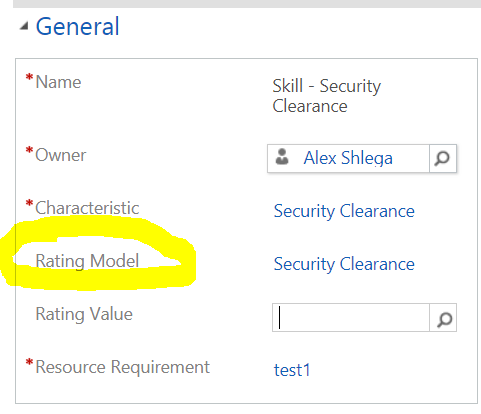Image resolution: width=481 pixels, height=414 pixels.
Task: Click the Resource Requirement field label
Action: 123,367
